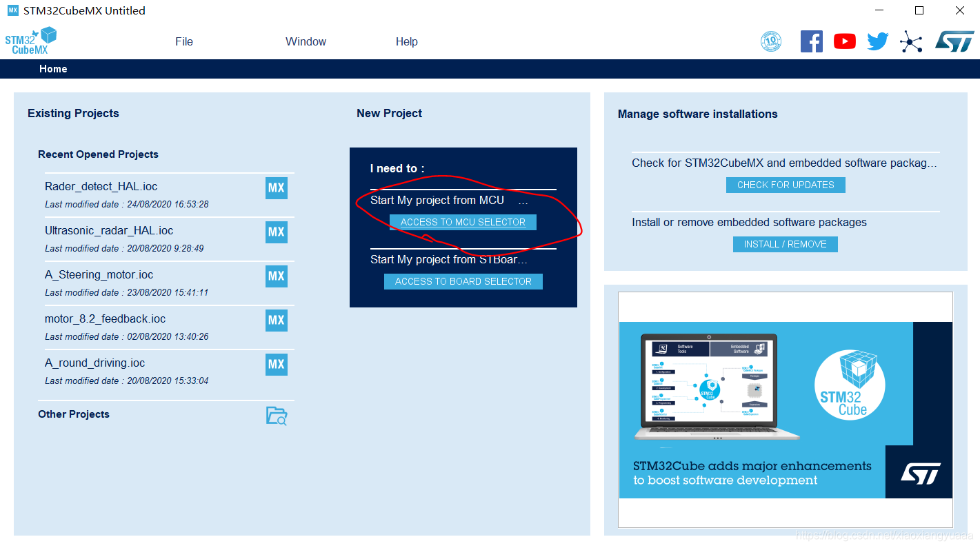This screenshot has width=980, height=548.
Task: Open the YouTube icon
Action: coord(845,41)
